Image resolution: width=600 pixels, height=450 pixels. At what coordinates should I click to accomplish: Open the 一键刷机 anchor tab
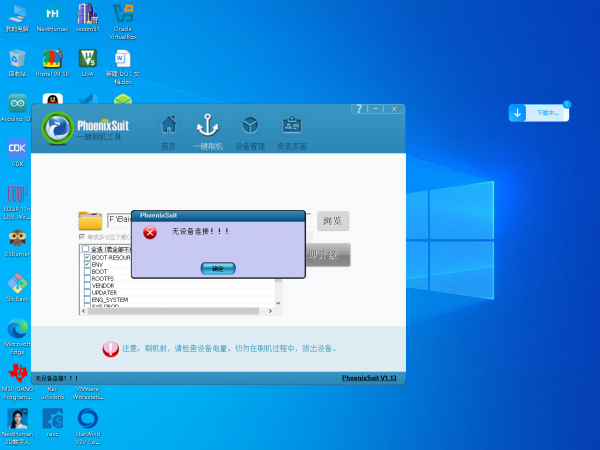[207, 127]
